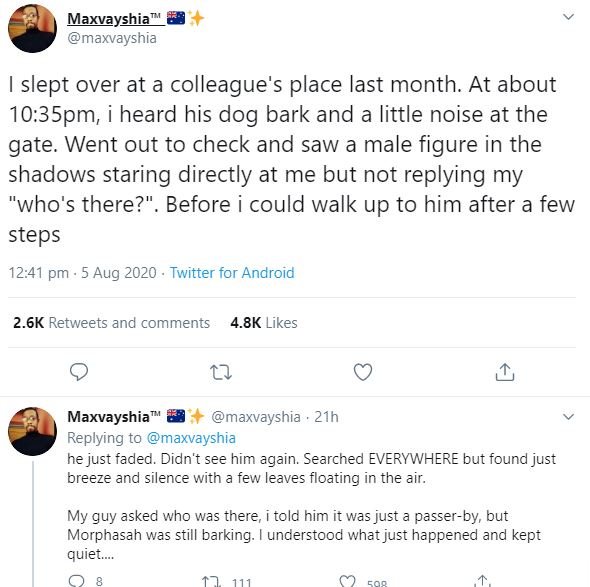590x587 pixels.
Task: View the 4.8K Likes list
Action: (x=264, y=322)
